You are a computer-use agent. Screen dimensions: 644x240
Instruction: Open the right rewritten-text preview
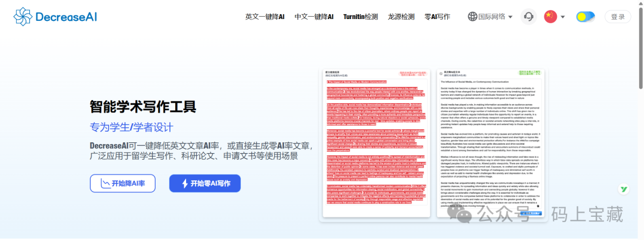pyautogui.click(x=490, y=143)
